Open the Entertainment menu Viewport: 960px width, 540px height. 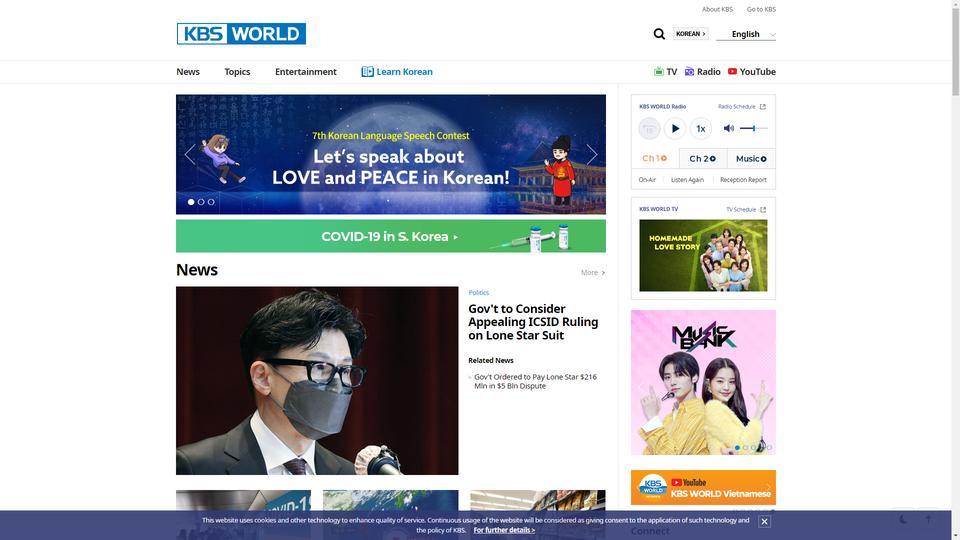pos(306,72)
